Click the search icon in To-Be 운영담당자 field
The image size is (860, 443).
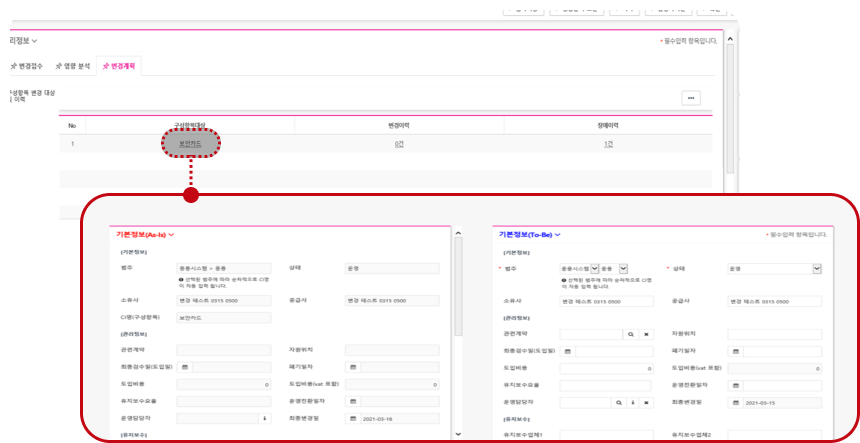click(618, 402)
